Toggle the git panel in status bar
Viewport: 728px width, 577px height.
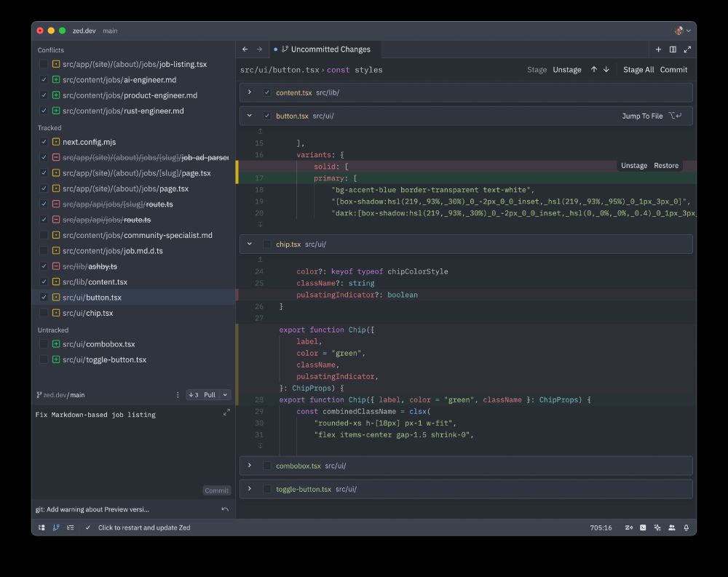point(56,528)
